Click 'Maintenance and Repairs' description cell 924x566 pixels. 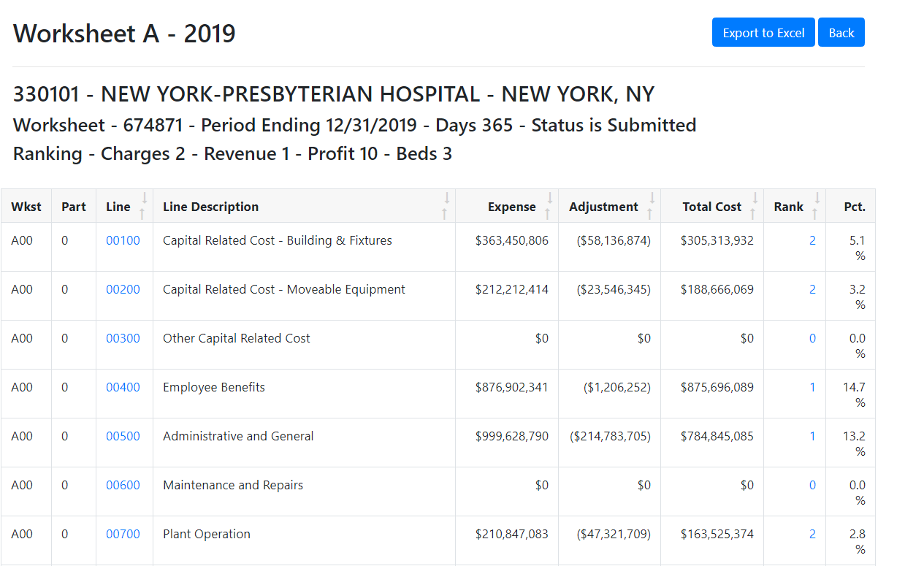click(x=304, y=492)
